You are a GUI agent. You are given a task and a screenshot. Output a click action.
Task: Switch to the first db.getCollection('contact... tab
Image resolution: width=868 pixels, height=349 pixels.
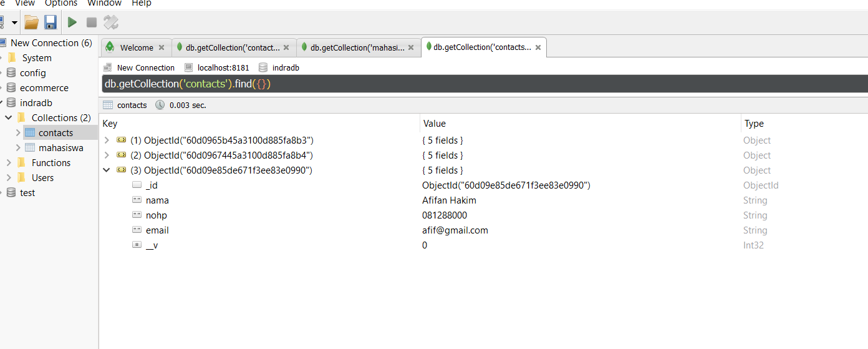233,47
